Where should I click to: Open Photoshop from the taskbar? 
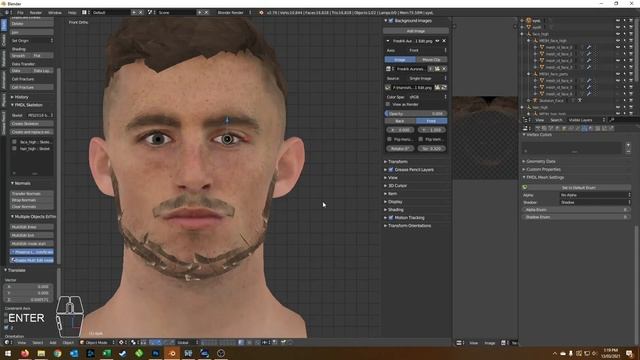pos(156,353)
